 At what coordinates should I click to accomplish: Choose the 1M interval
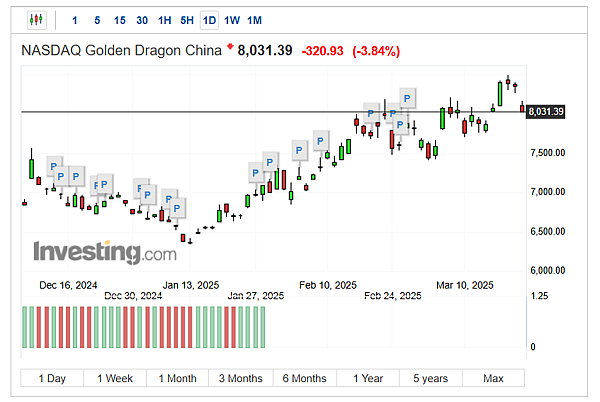tap(254, 20)
